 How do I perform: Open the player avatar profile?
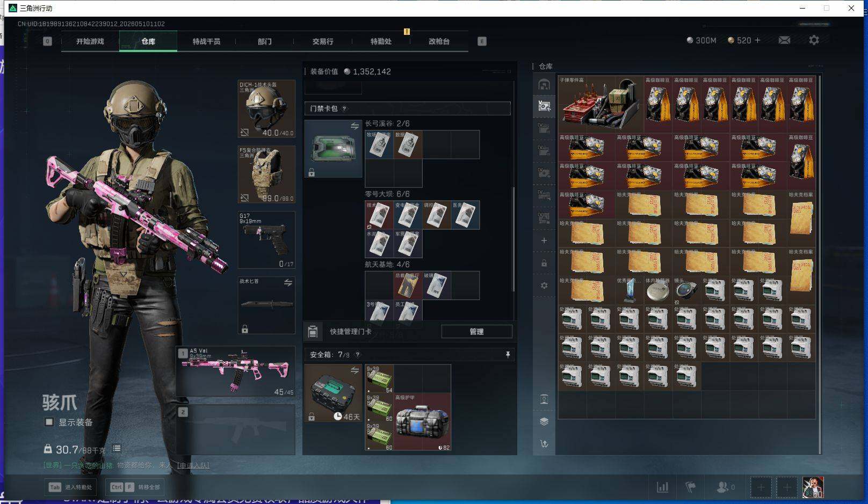point(813,487)
